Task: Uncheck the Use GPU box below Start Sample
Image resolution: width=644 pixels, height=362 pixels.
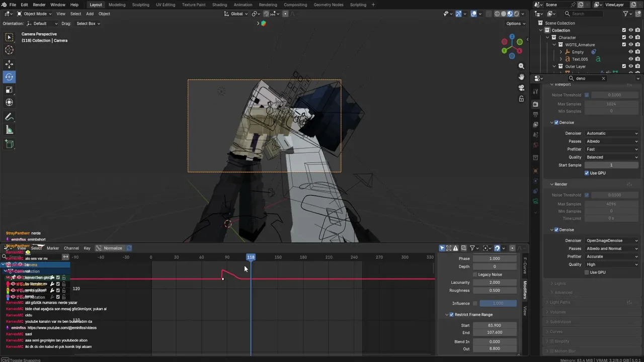Action: tap(587, 173)
